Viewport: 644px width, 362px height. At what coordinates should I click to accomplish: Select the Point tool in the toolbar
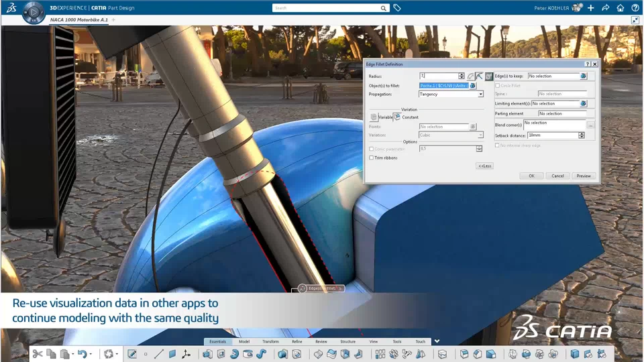click(146, 354)
